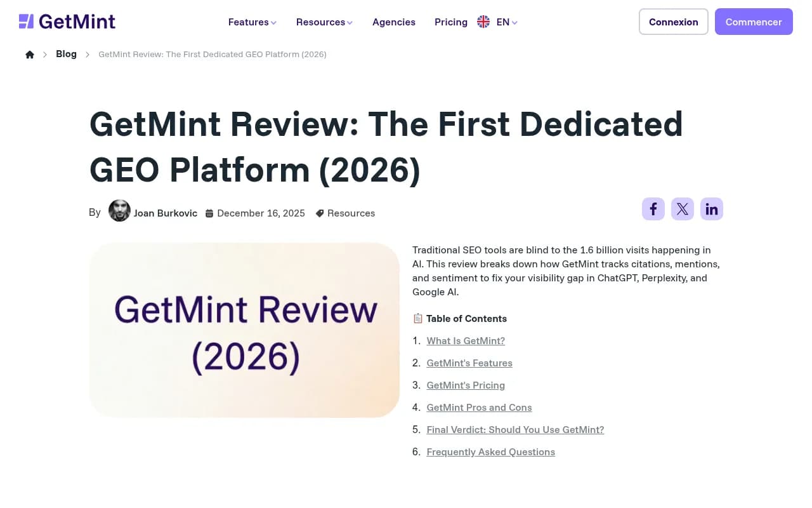Click the calendar icon beside the date
This screenshot has width=812, height=508.
[209, 213]
